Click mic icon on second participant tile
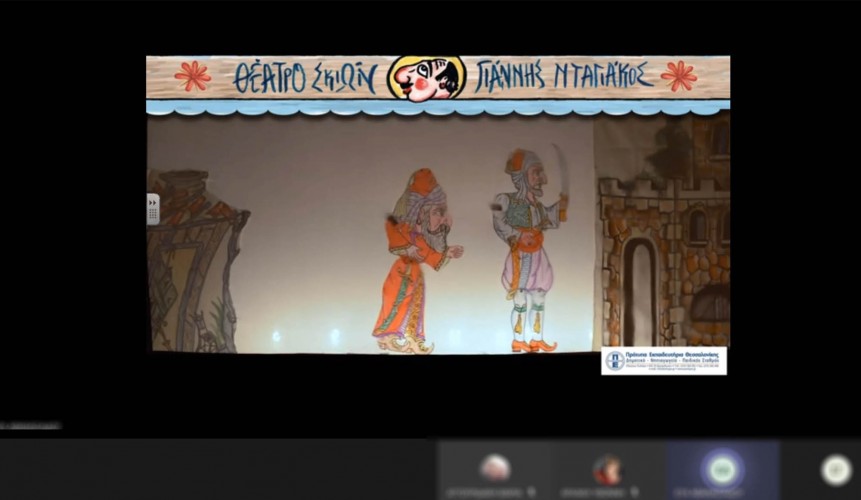The image size is (861, 500). [633, 492]
